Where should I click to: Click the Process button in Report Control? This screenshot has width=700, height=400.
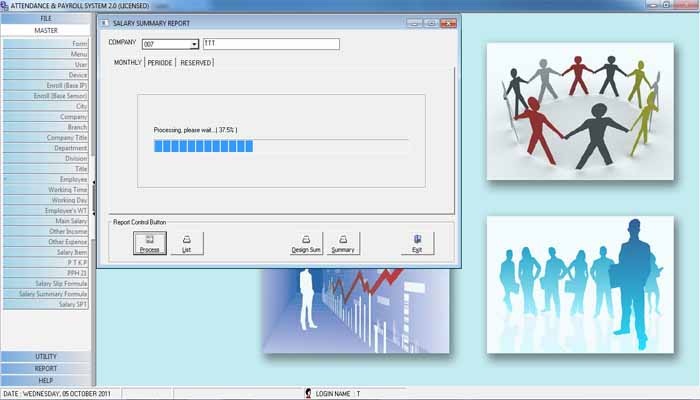[150, 243]
